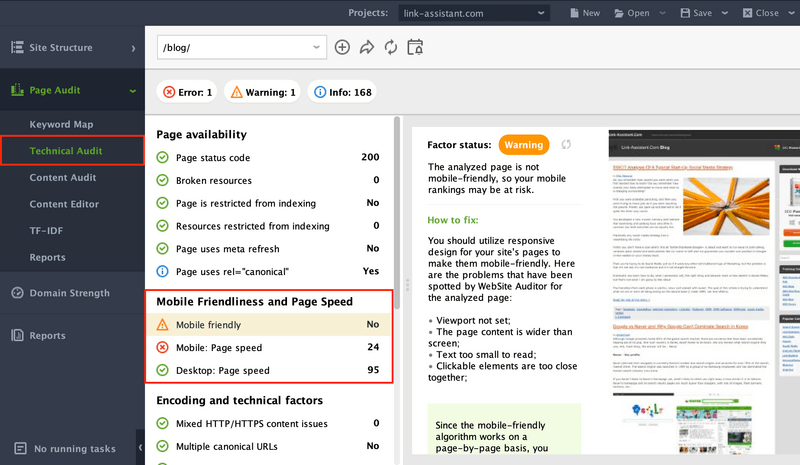
Task: Collapse the Page Audit section
Action: tap(133, 91)
